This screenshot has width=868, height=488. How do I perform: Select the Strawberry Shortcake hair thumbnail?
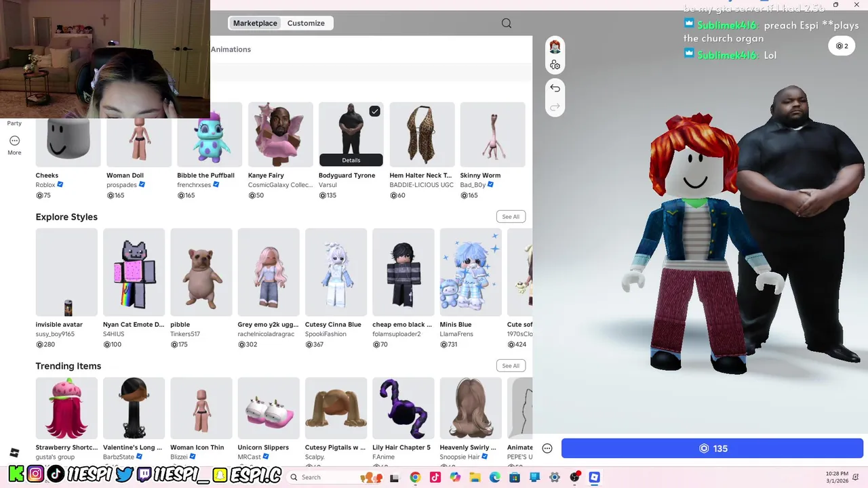66,409
